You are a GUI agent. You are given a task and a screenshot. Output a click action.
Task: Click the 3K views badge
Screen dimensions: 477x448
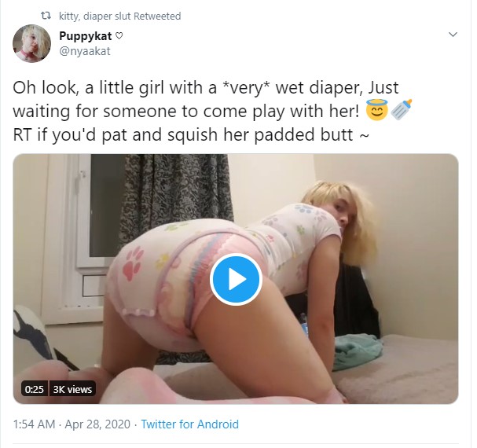pos(72,389)
